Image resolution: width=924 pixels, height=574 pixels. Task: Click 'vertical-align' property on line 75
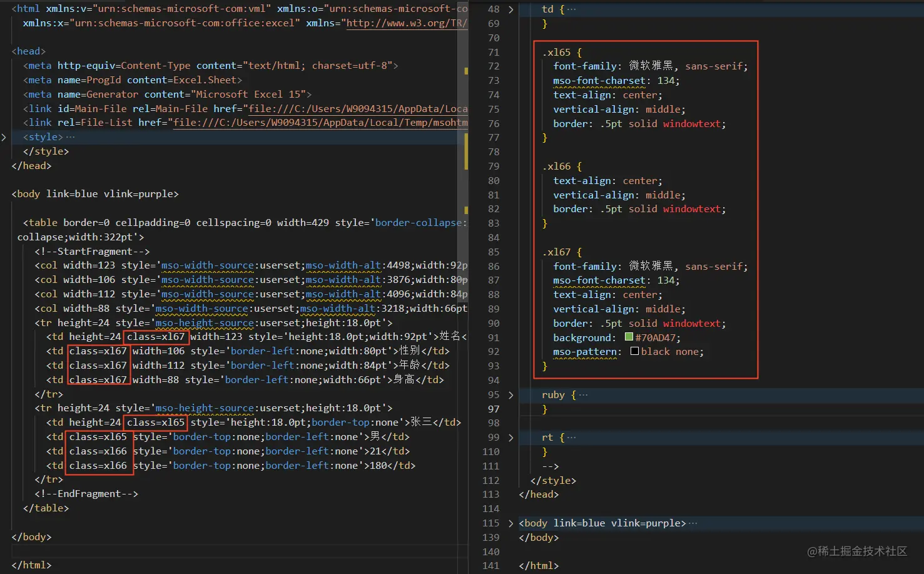tap(594, 110)
